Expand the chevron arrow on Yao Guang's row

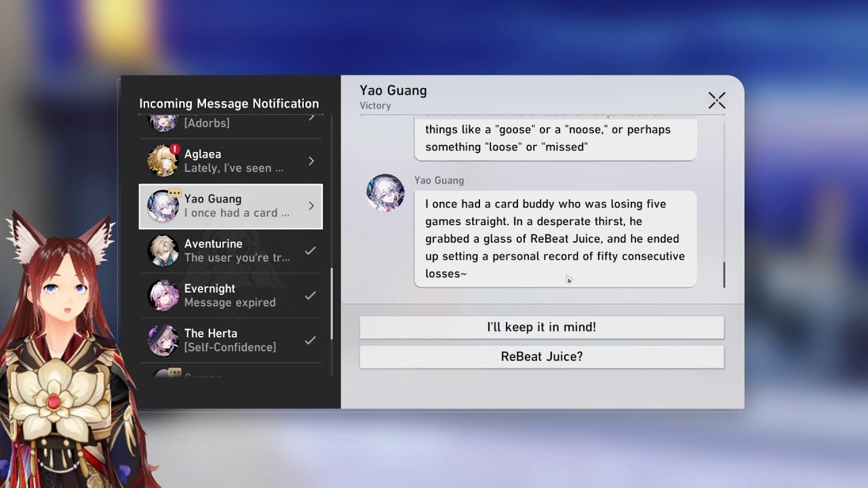311,206
